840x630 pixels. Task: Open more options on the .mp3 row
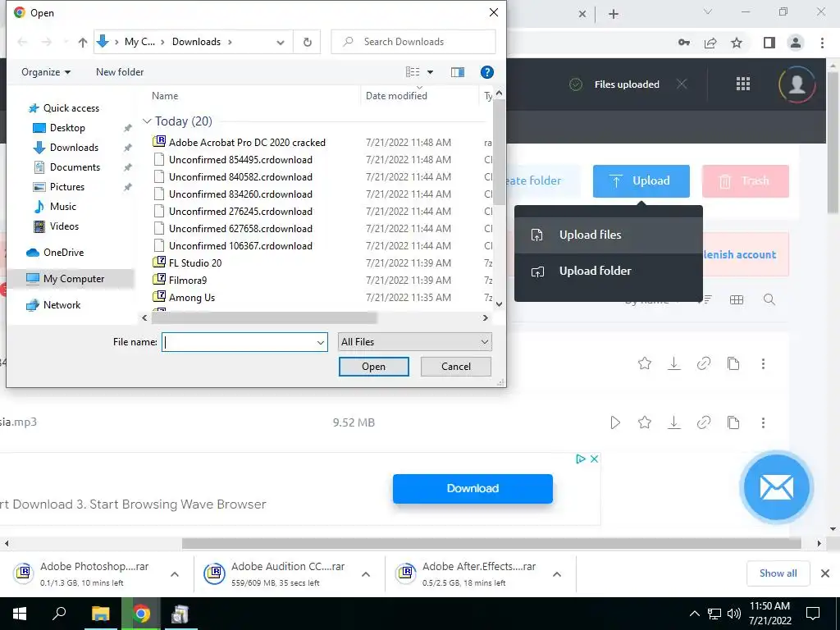(x=763, y=422)
